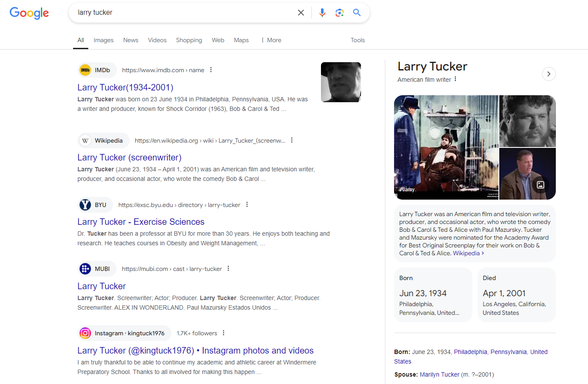
Task: Click inside the search text field
Action: point(183,13)
